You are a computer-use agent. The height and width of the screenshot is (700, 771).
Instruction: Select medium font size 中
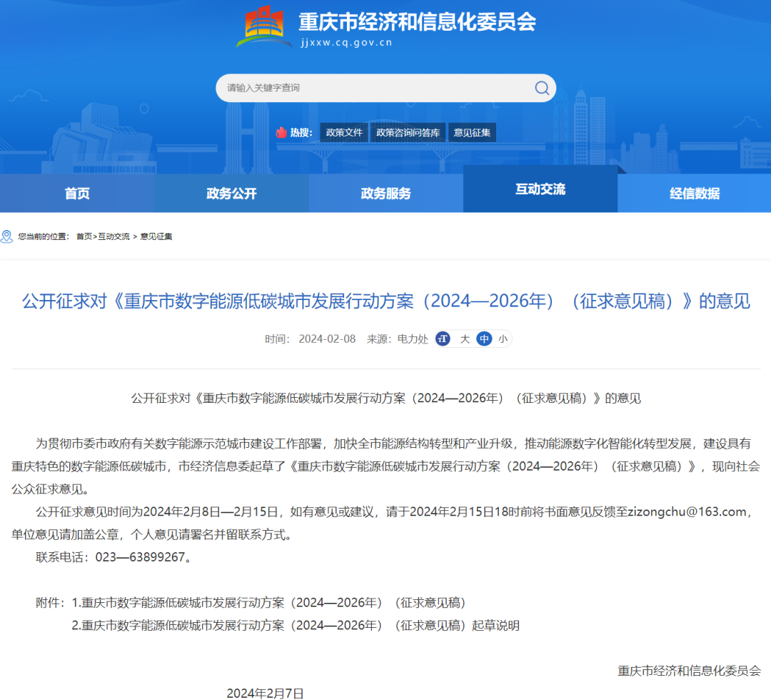coord(485,339)
